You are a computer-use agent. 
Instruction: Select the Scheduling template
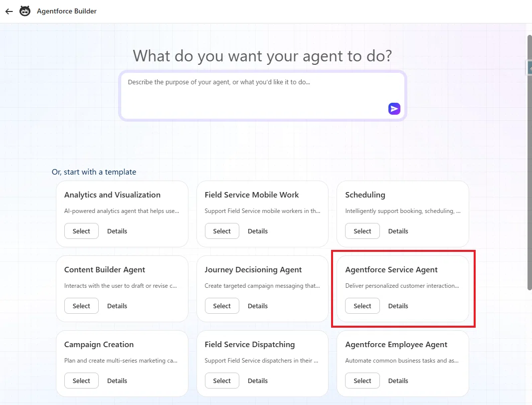[362, 231]
